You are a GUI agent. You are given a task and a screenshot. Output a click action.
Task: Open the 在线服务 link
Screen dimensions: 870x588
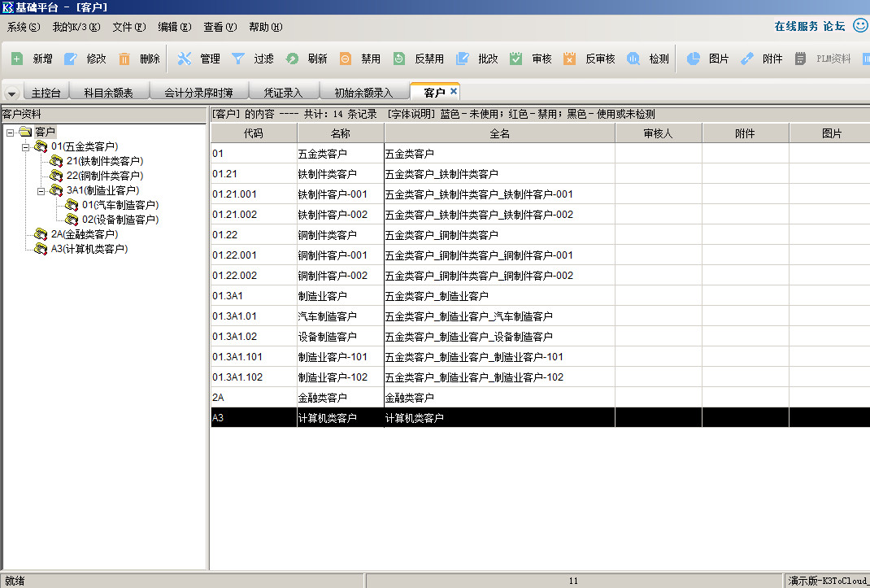pyautogui.click(x=796, y=26)
